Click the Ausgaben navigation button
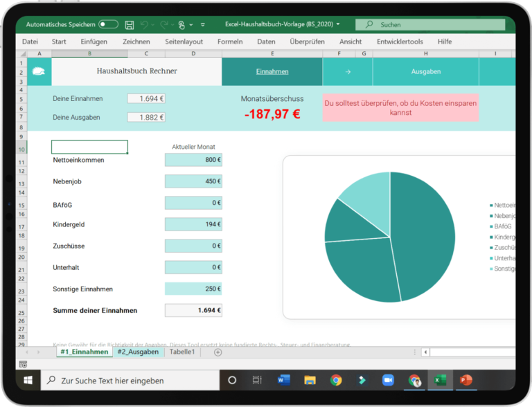The width and height of the screenshot is (532, 407). point(426,71)
